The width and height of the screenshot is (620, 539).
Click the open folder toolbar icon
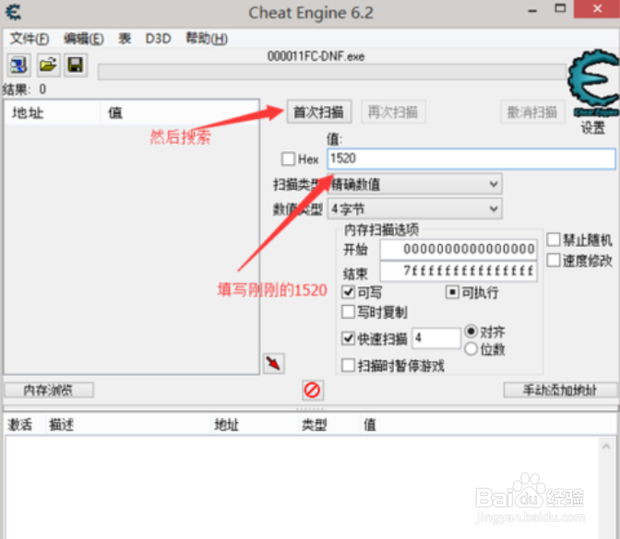click(48, 65)
